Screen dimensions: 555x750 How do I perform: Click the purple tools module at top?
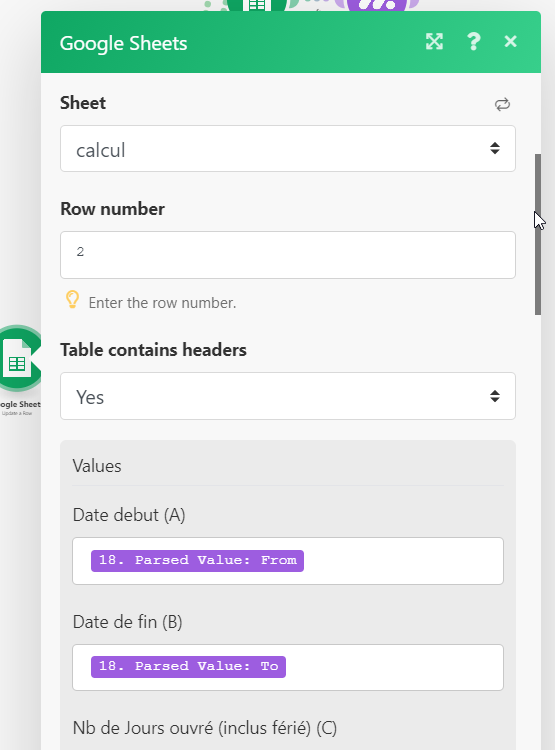click(x=377, y=6)
